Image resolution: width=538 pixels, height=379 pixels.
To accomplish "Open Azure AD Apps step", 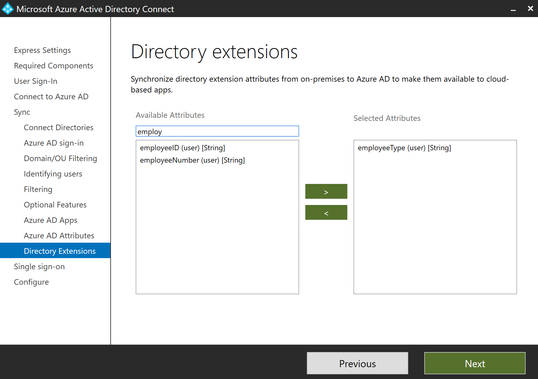I will [50, 220].
